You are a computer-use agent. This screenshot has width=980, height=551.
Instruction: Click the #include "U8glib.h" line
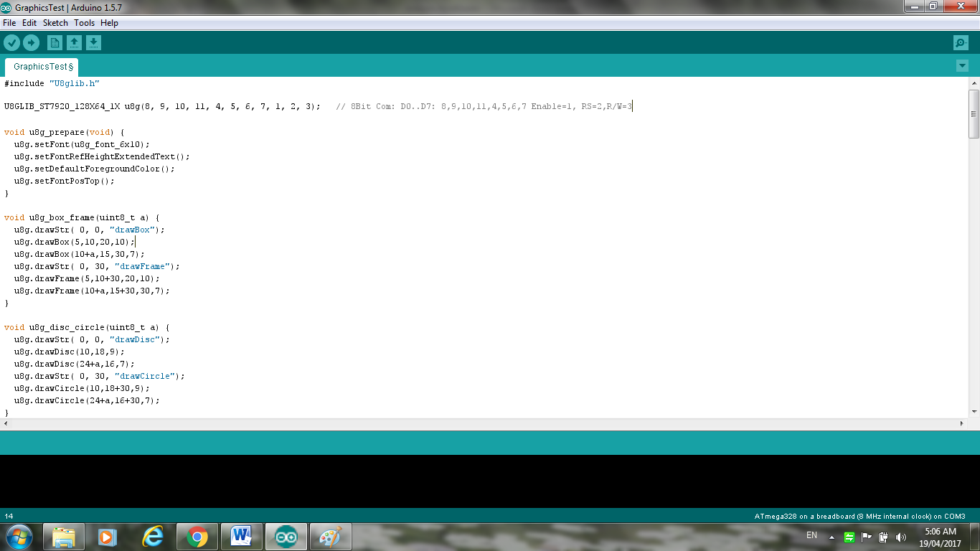click(52, 83)
